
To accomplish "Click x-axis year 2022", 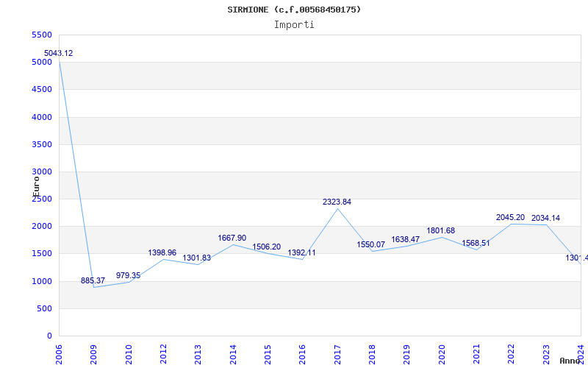I will click(x=512, y=355).
